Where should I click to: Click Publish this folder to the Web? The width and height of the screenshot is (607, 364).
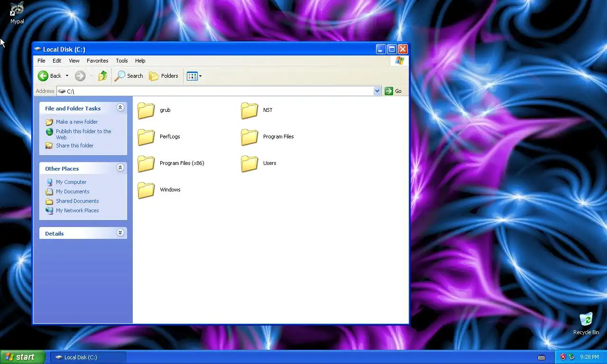coord(83,134)
